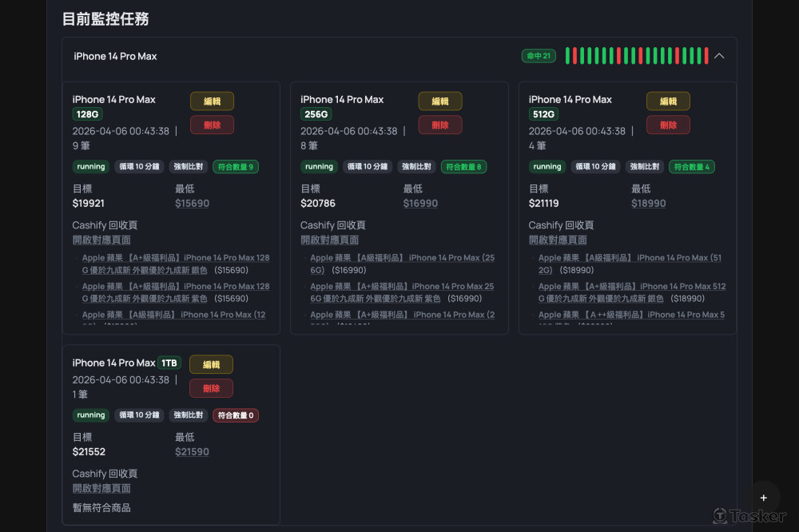Edit the 128G monitoring task

coord(212,101)
